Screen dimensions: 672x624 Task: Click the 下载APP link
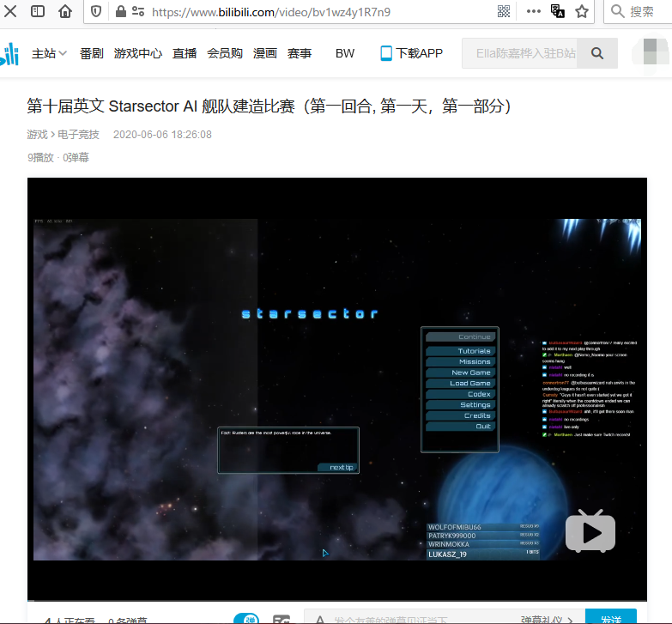(412, 53)
